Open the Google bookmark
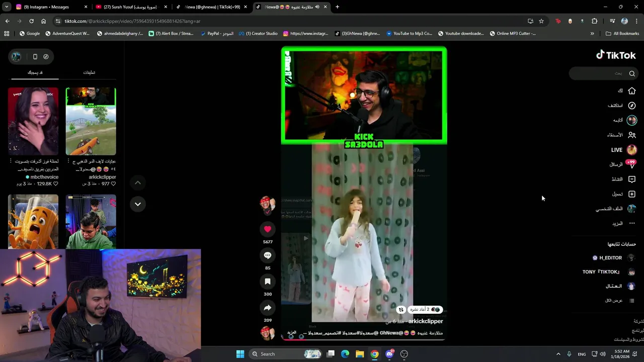 (30, 34)
